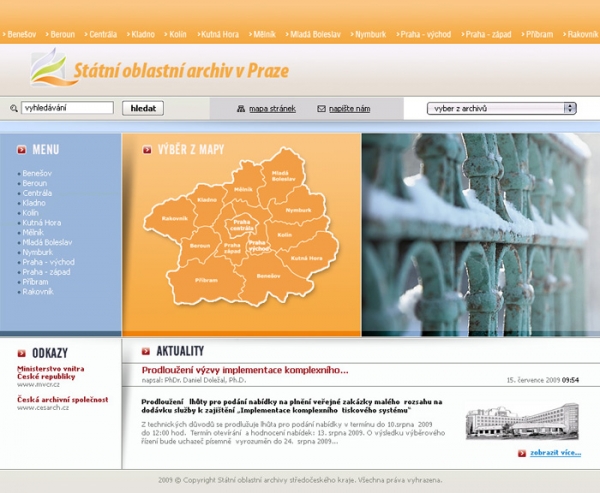Click red arrow icon beside MENU heading

click(x=22, y=150)
